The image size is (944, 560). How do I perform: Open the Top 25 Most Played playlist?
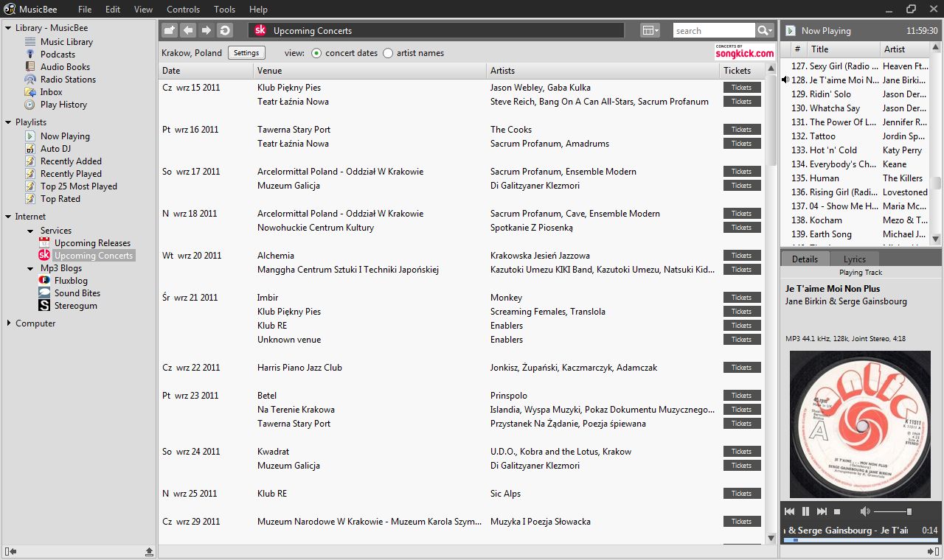coord(78,186)
